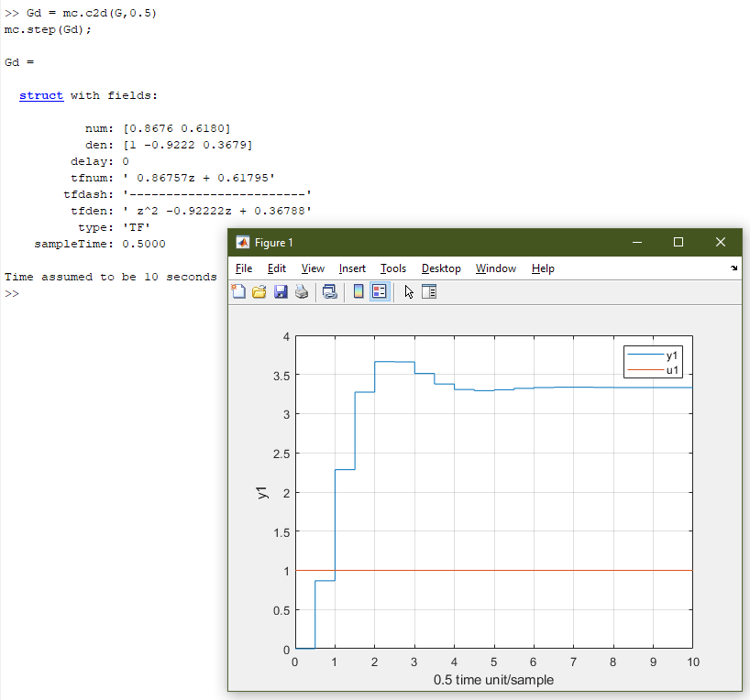Open the Help menu of Figure 1
The width and height of the screenshot is (750, 700).
[x=543, y=268]
